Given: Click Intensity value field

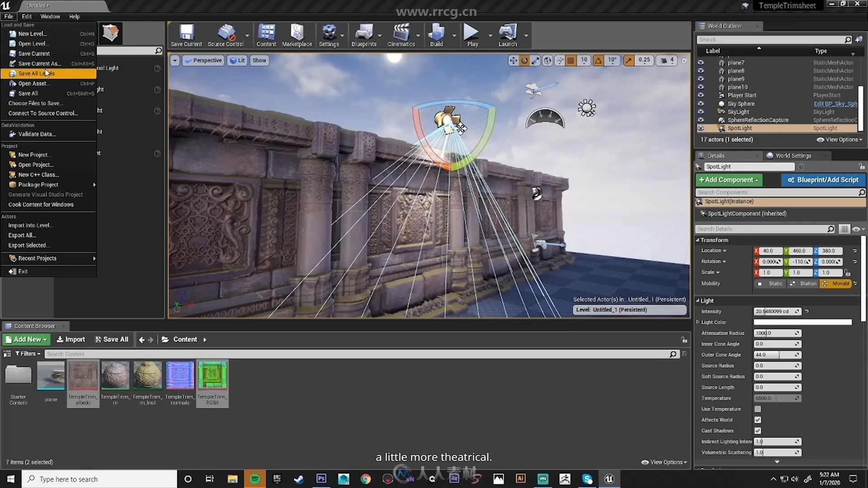Looking at the screenshot, I should 777,311.
